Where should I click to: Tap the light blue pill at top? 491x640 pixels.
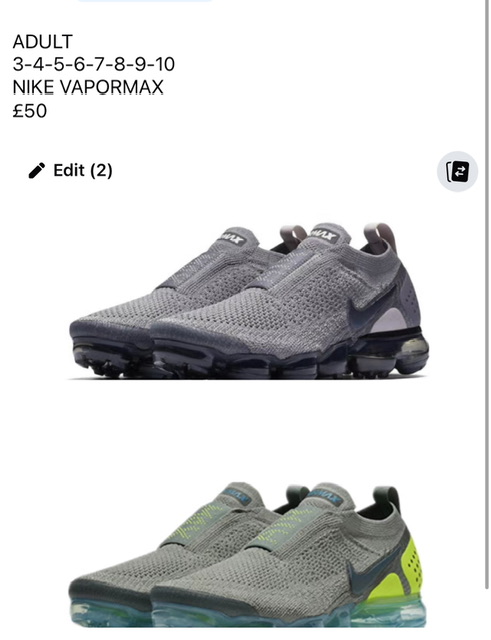[x=145, y=1]
